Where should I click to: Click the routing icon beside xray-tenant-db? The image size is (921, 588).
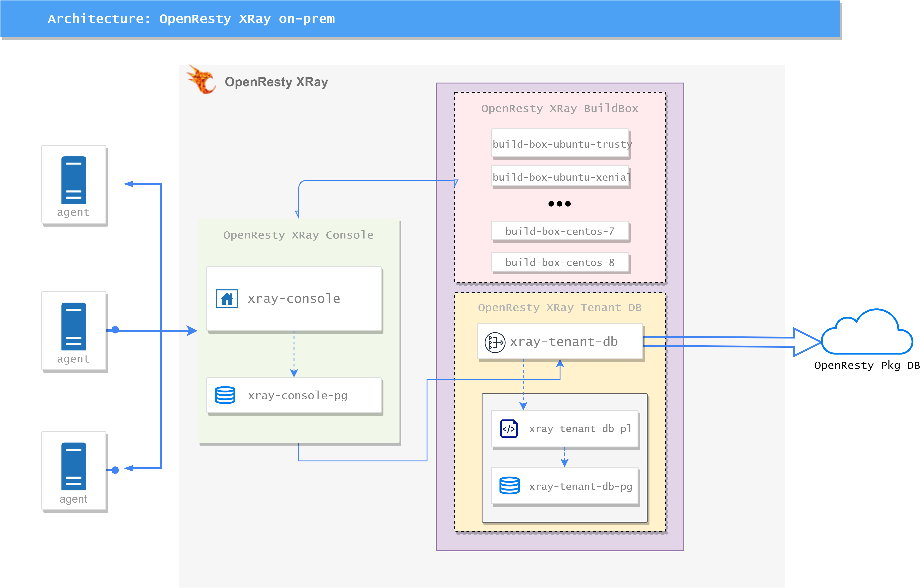(494, 342)
